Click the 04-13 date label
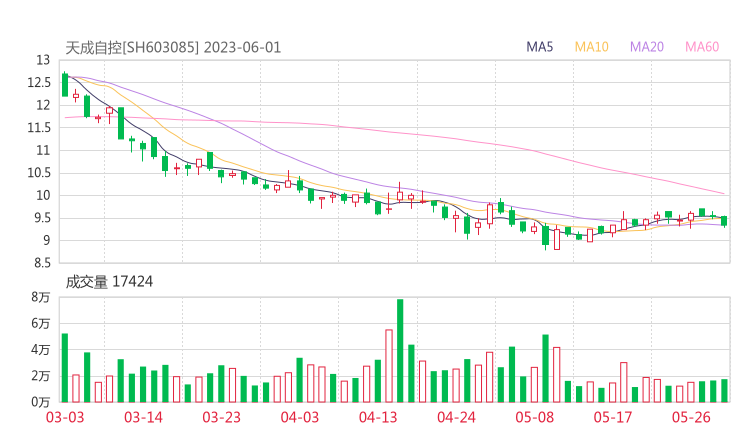Image resolution: width=740 pixels, height=440 pixels. [378, 417]
